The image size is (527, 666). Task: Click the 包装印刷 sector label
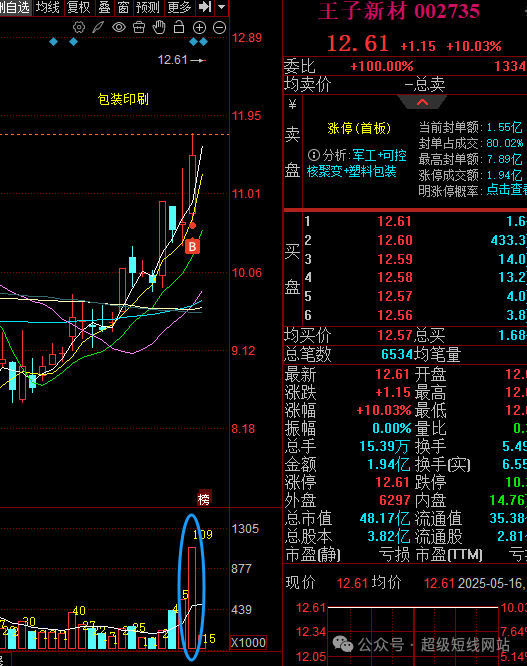123,99
